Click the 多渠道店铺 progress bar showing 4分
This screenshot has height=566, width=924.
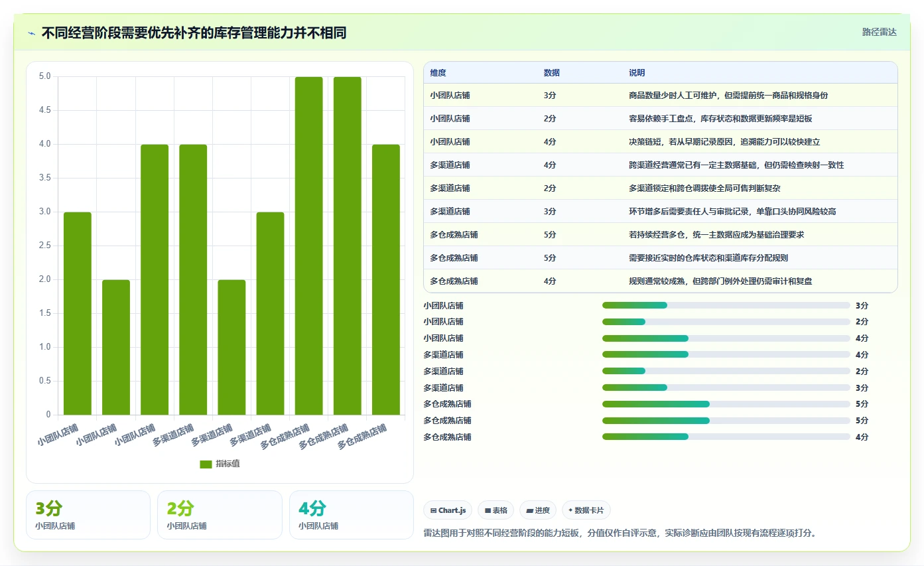[726, 354]
